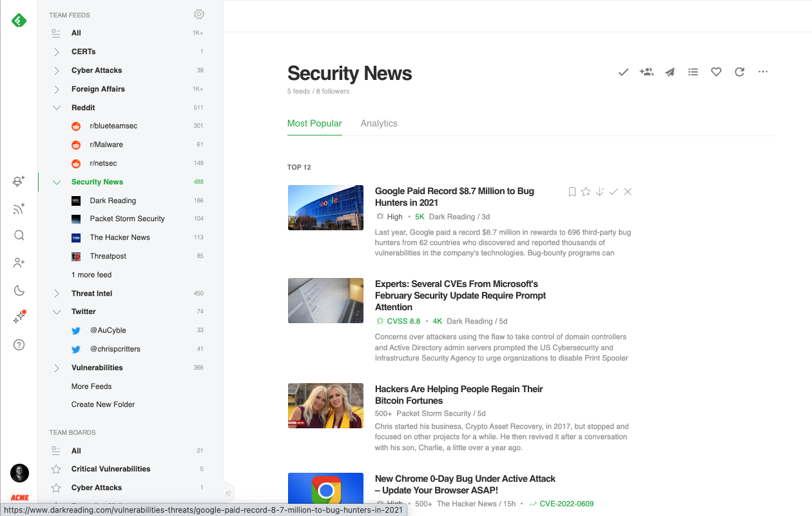The height and width of the screenshot is (516, 812).
Task: Click the share paper plane icon
Action: coord(670,72)
